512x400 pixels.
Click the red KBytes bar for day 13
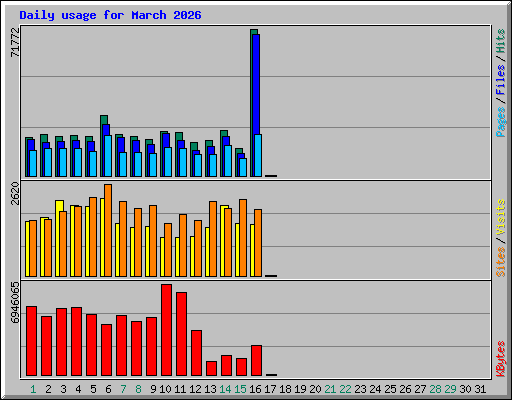[212, 368]
